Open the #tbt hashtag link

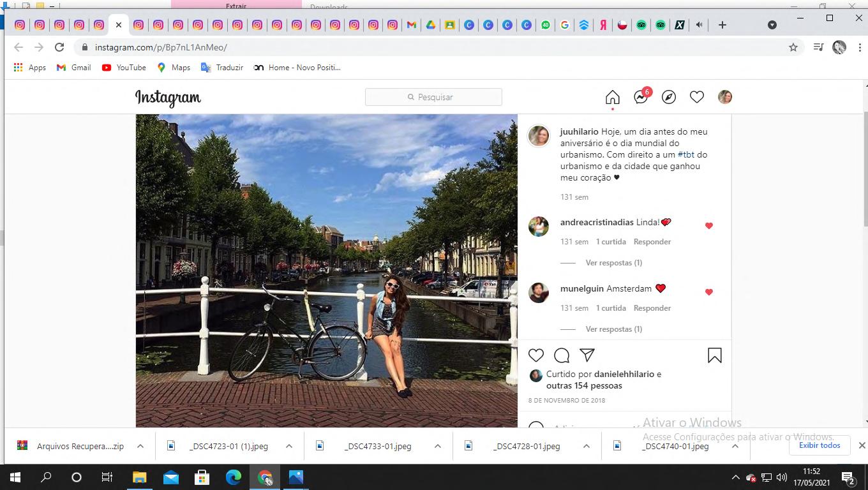[686, 154]
